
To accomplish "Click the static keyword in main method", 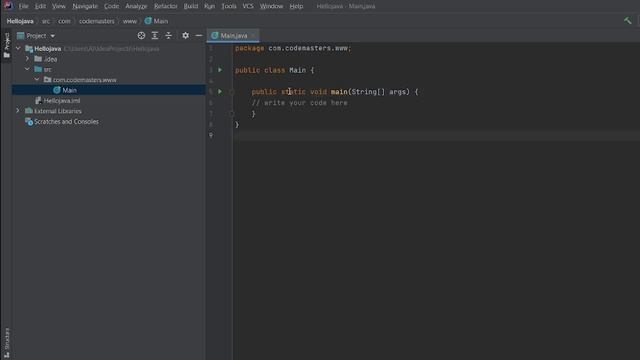I will click(x=293, y=92).
